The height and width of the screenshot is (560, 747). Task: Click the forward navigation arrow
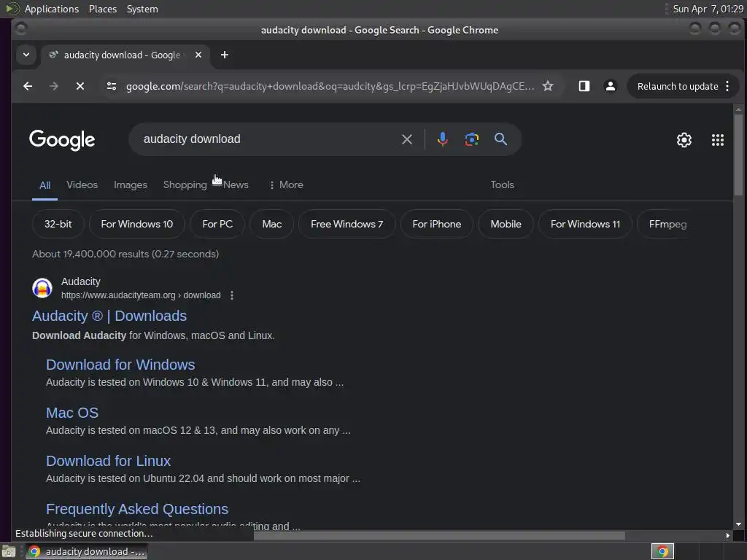pos(54,86)
